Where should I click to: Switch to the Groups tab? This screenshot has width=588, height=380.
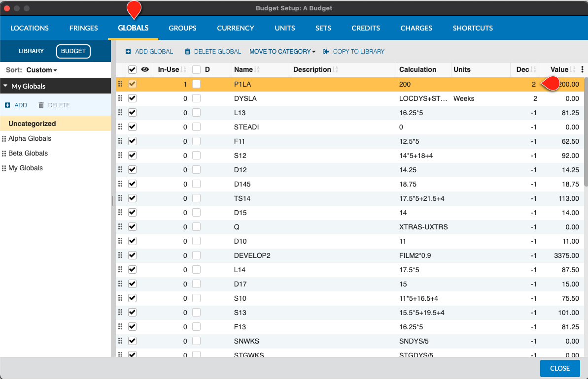point(182,28)
